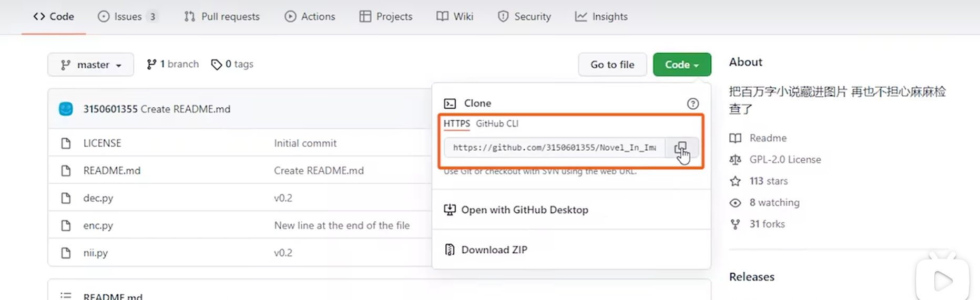
Task: Open the 113 stars link
Action: (x=768, y=181)
